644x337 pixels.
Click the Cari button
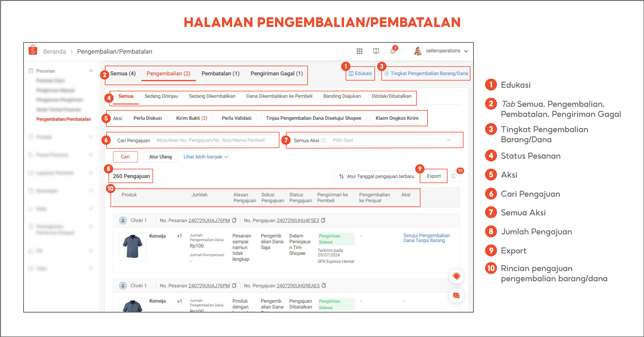(x=125, y=157)
